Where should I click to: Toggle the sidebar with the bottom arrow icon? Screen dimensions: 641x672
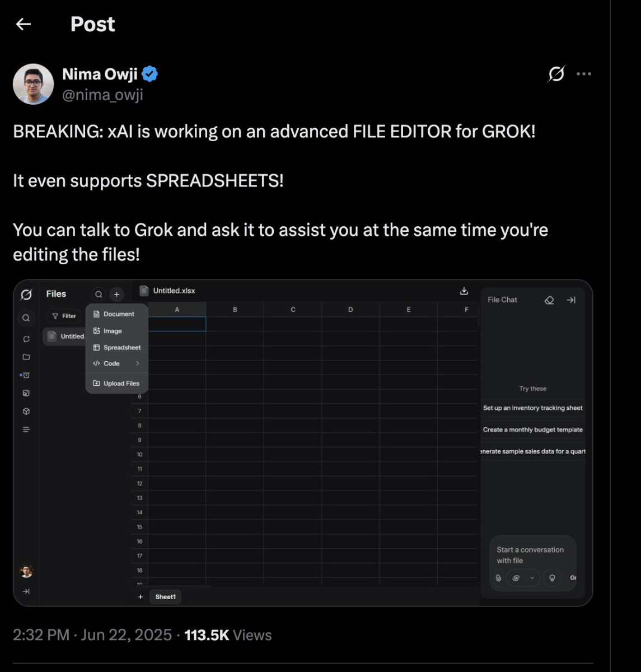pos(26,590)
